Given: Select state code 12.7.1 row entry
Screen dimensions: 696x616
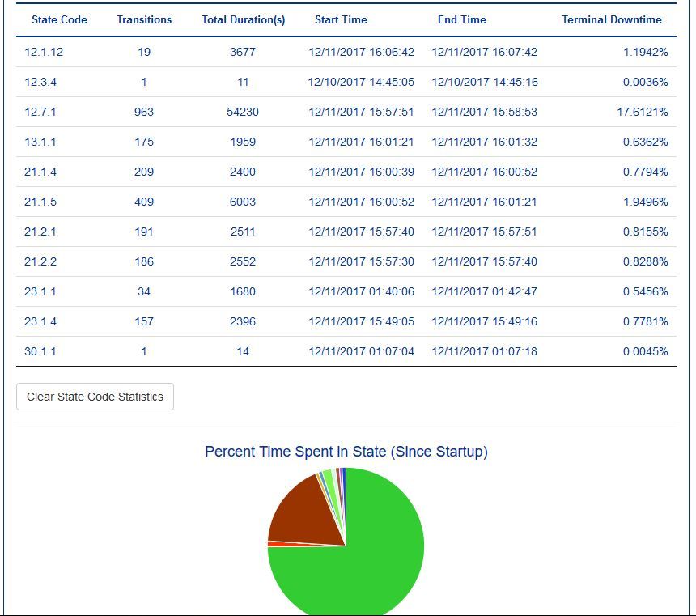Looking at the screenshot, I should 40,112.
